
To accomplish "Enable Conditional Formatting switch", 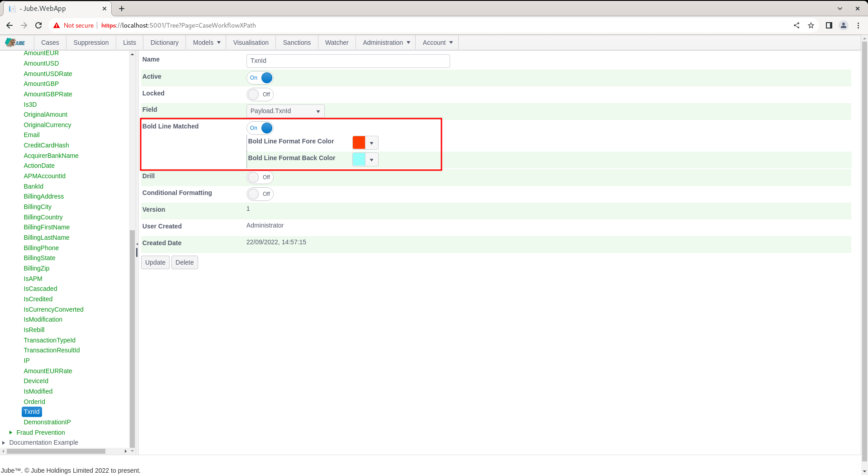I will pyautogui.click(x=260, y=194).
